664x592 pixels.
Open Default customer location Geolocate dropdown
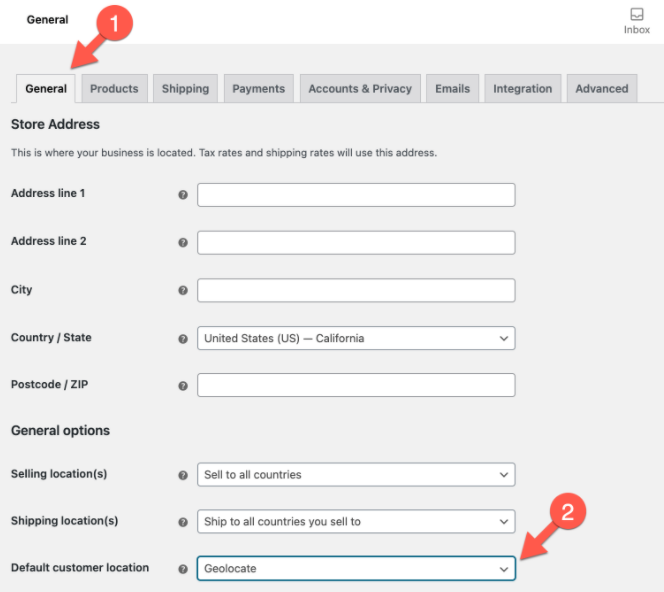pos(356,568)
